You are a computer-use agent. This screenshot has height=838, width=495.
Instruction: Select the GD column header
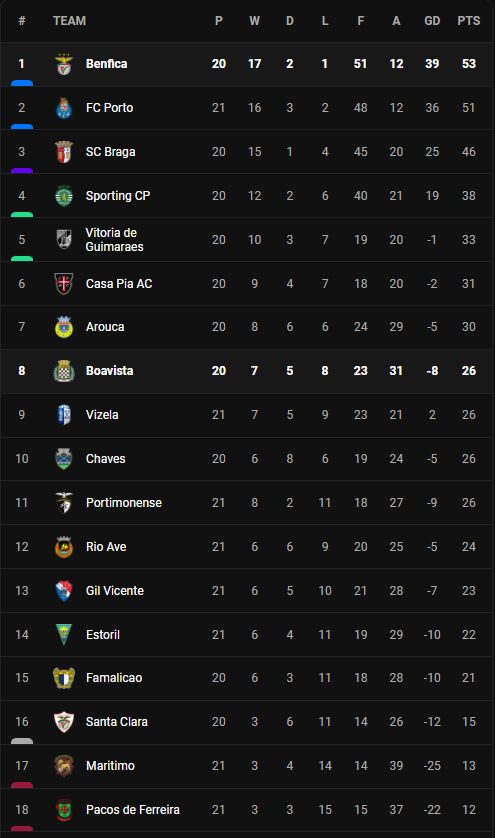point(432,21)
